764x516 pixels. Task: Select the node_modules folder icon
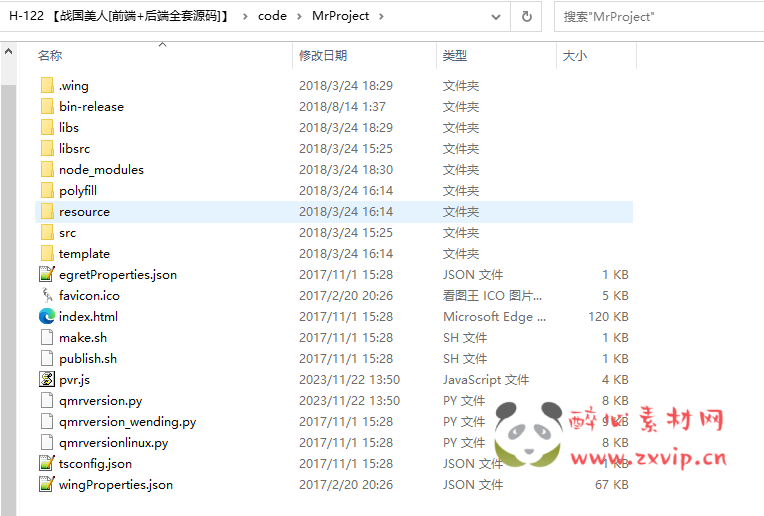coord(47,169)
